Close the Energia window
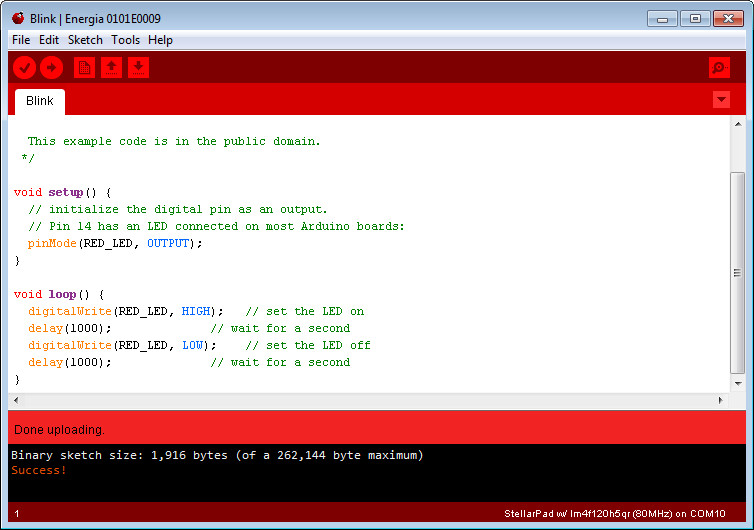This screenshot has height=530, width=754. 729,19
